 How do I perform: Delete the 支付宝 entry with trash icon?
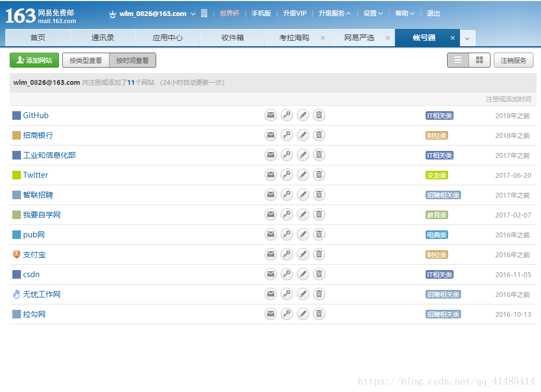coord(319,255)
